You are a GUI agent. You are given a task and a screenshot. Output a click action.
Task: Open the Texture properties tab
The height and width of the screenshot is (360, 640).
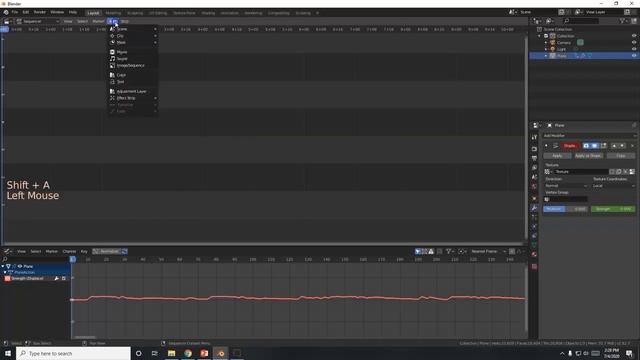[x=534, y=266]
